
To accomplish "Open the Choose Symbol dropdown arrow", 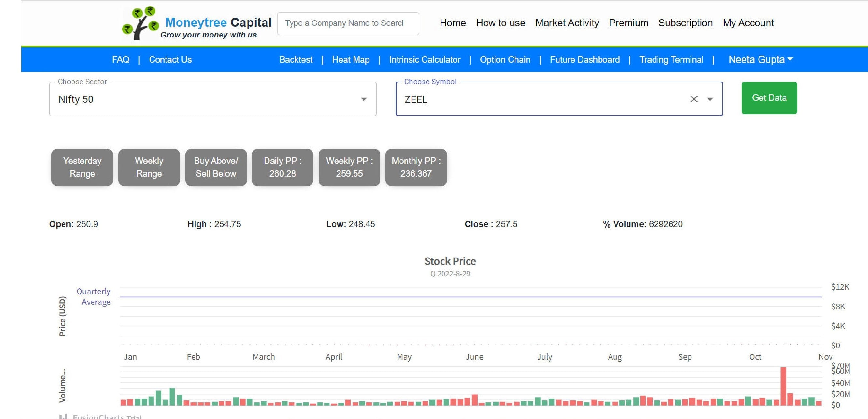I will [710, 99].
